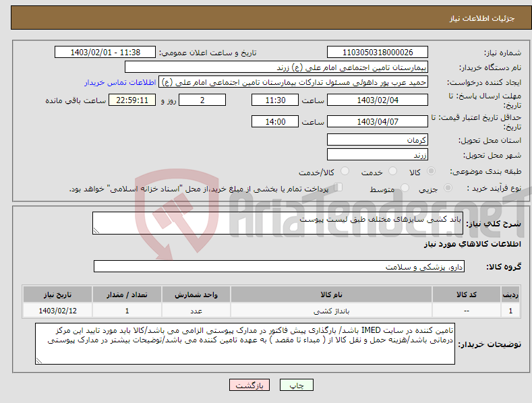Screen dimensions: 532x403
Task: Click the تعداد / مقدار column header
Action: [x=127, y=294]
